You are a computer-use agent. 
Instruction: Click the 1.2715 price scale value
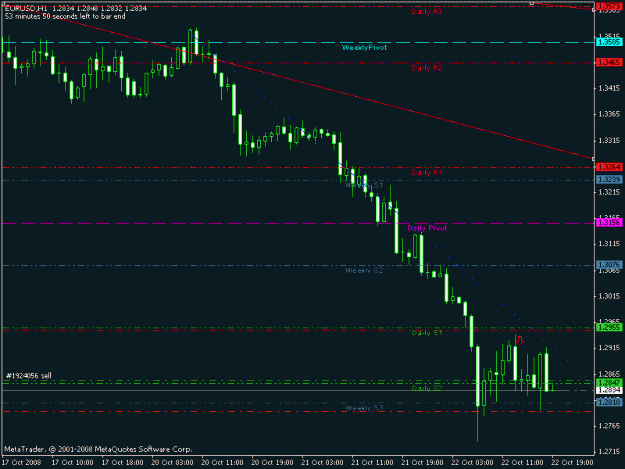pos(609,452)
